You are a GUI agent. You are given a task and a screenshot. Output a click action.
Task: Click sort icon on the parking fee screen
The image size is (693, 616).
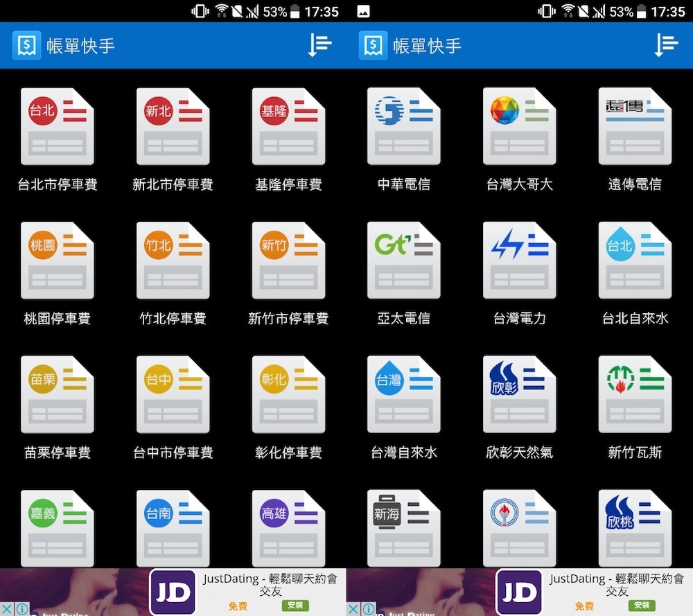click(x=319, y=46)
